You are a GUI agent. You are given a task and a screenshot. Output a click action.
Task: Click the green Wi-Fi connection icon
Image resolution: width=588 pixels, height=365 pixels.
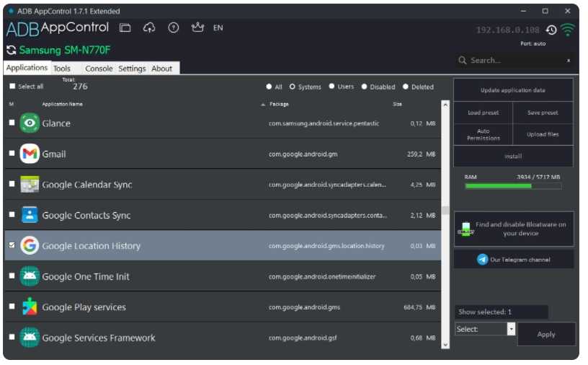tap(568, 30)
